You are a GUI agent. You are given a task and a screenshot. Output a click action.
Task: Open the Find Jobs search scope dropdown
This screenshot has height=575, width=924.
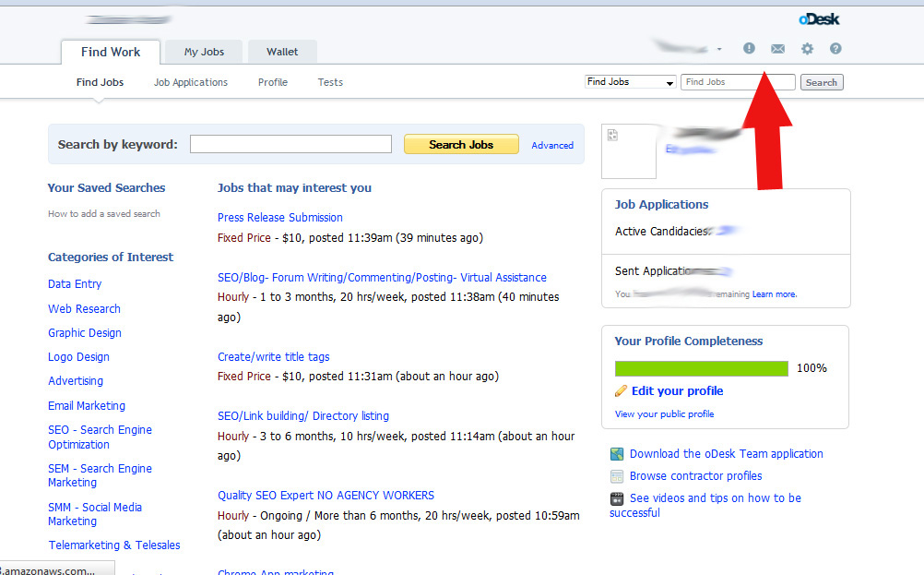point(630,81)
